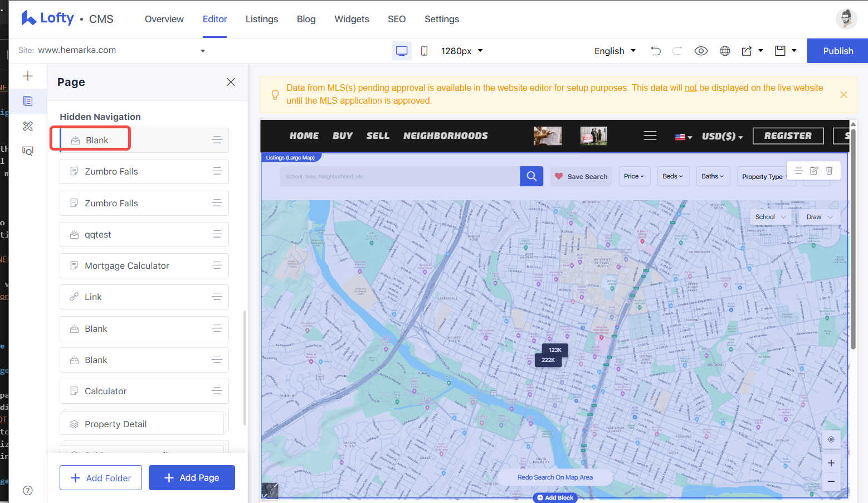Open the hamburger menu in site header
Viewport: 868px width, 503px height.
[650, 136]
